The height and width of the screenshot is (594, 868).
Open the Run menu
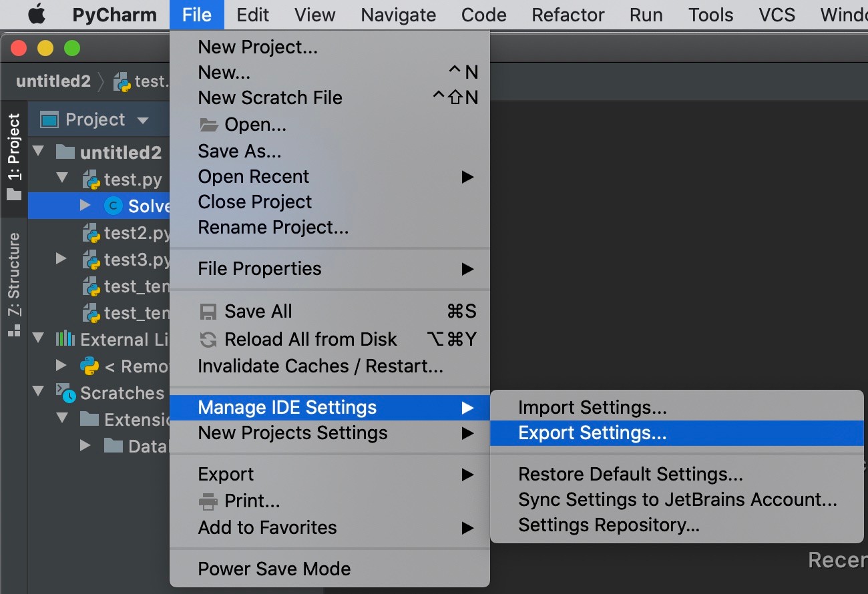(x=646, y=15)
